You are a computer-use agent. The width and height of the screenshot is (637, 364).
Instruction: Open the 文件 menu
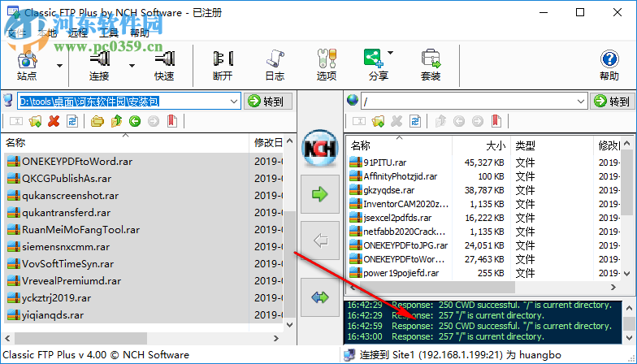[16, 33]
